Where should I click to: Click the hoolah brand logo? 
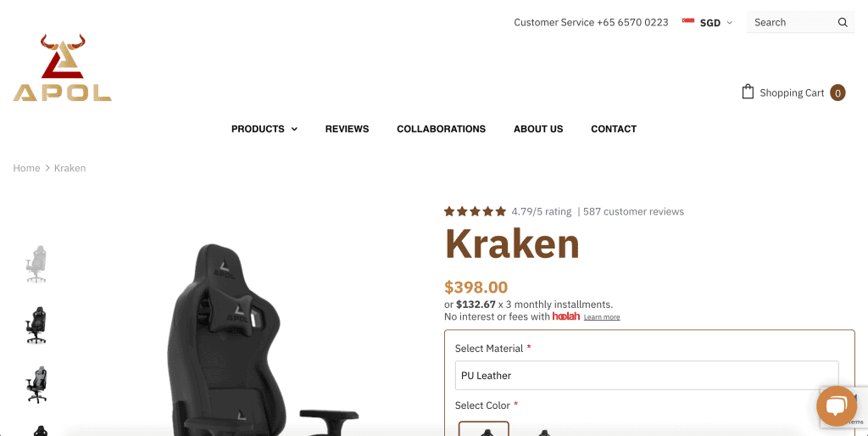tap(565, 316)
